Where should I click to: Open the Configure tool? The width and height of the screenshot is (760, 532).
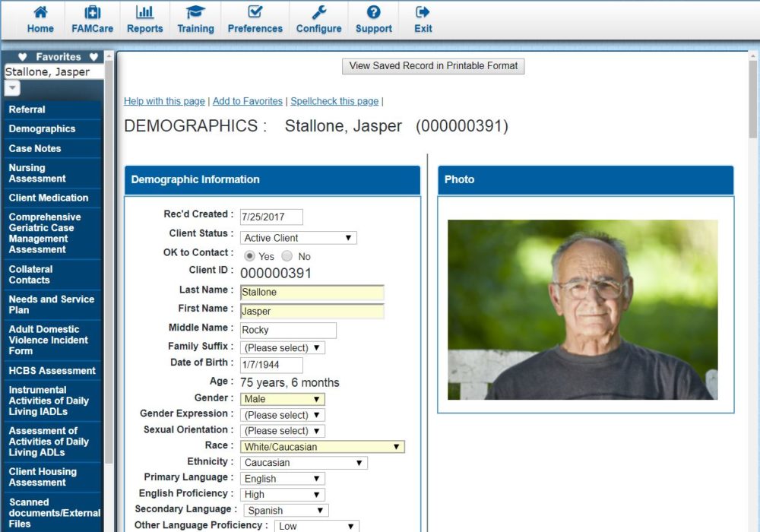(x=318, y=19)
